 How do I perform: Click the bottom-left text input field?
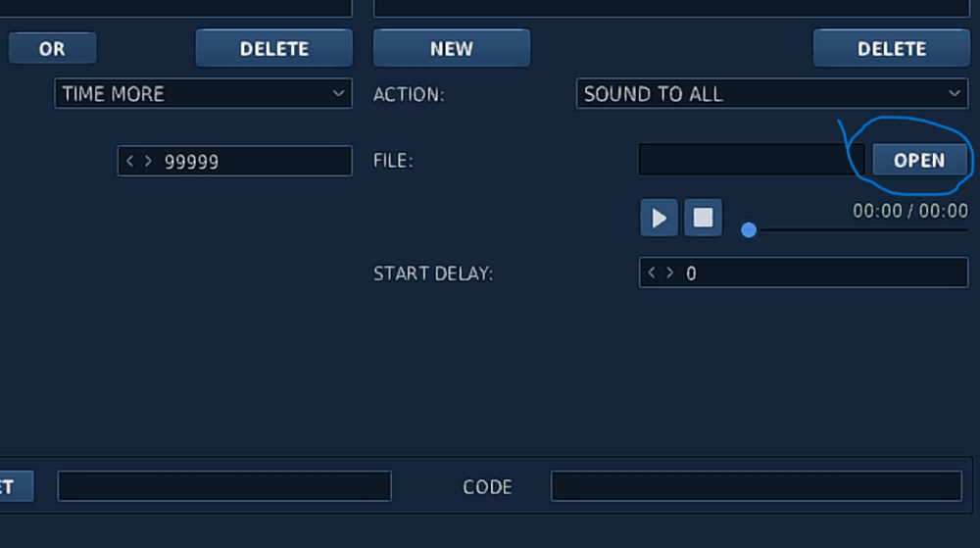[224, 486]
